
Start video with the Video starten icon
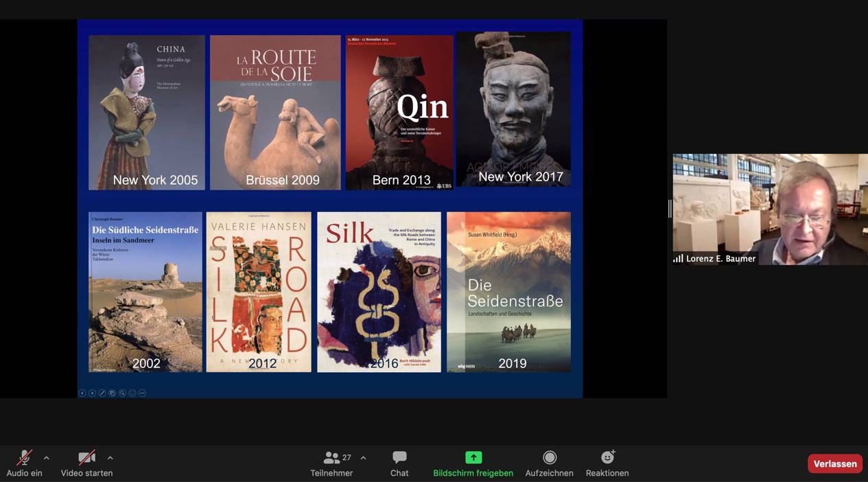pyautogui.click(x=86, y=457)
